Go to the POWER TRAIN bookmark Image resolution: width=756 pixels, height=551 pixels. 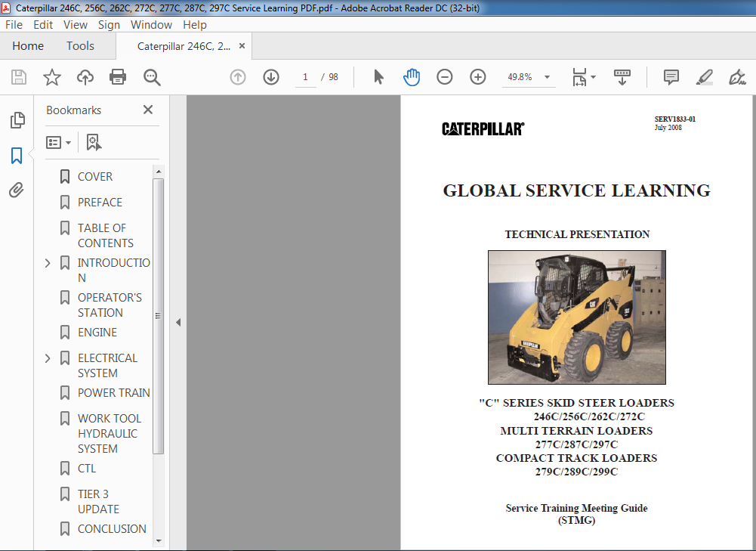pyautogui.click(x=114, y=393)
